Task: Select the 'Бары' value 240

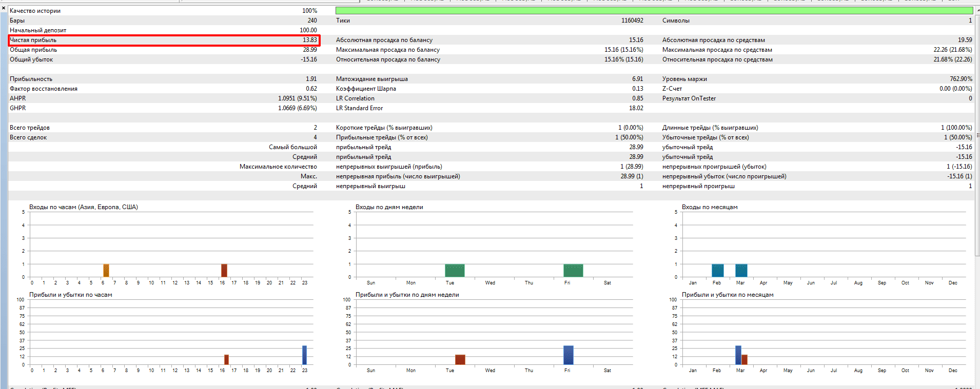Action: click(x=312, y=21)
